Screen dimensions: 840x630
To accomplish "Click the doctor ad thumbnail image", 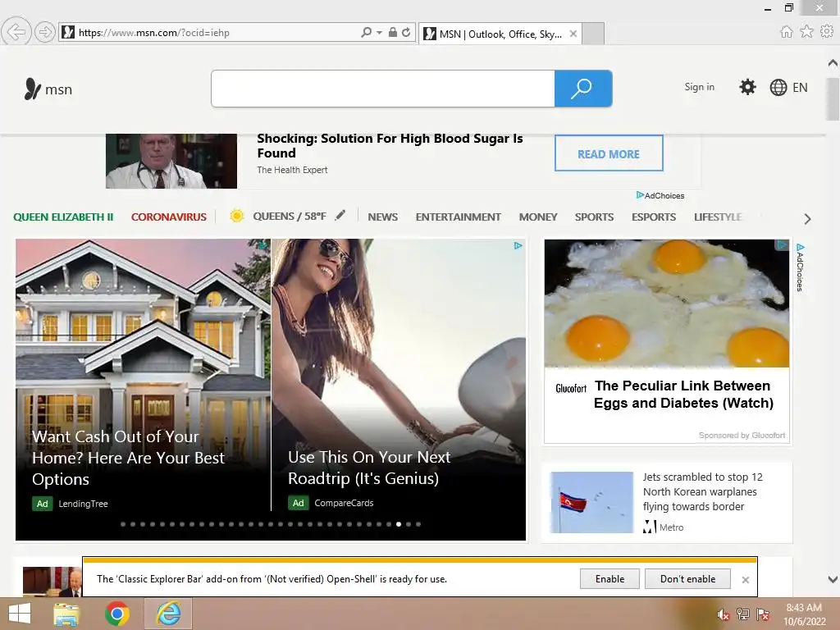I will click(171, 161).
